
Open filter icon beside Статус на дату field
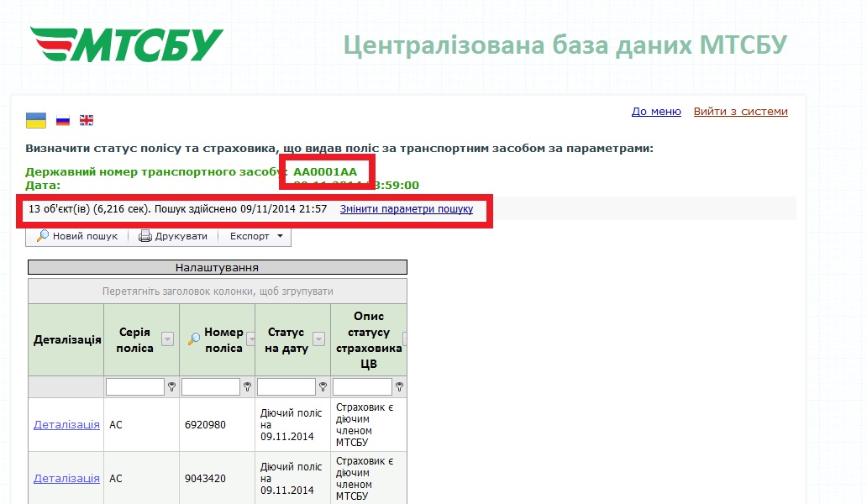pyautogui.click(x=323, y=387)
